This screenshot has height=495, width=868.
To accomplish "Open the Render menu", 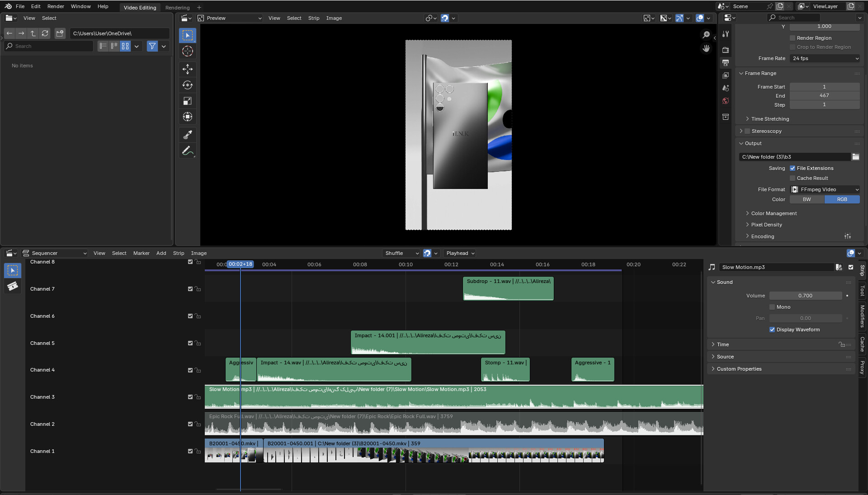I will coord(56,6).
